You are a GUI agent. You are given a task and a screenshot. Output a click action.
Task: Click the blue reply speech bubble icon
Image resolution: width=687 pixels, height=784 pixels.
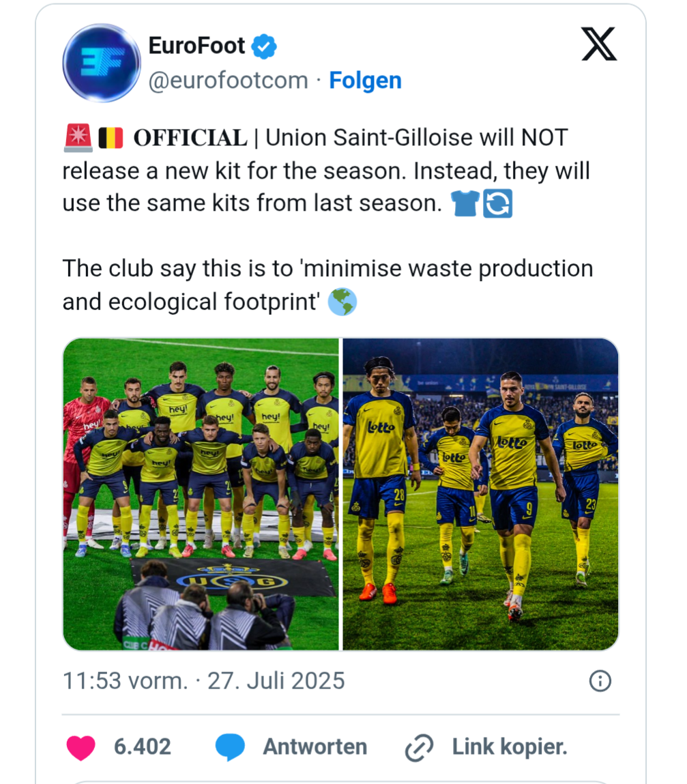tap(230, 747)
